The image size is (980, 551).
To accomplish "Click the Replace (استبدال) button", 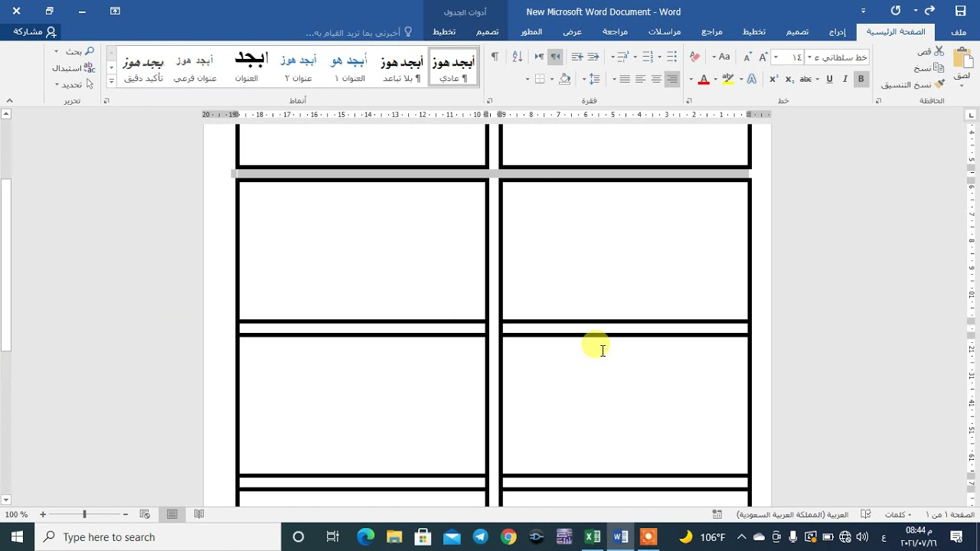I will [x=73, y=67].
